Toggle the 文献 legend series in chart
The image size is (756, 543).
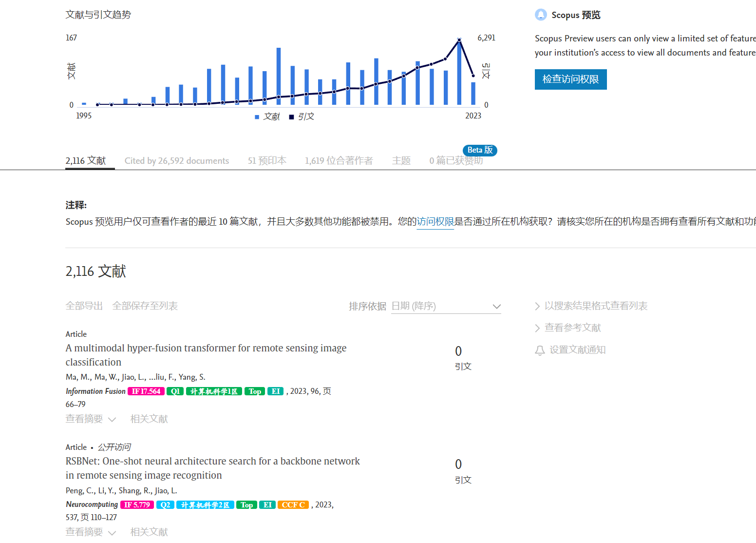pyautogui.click(x=267, y=117)
